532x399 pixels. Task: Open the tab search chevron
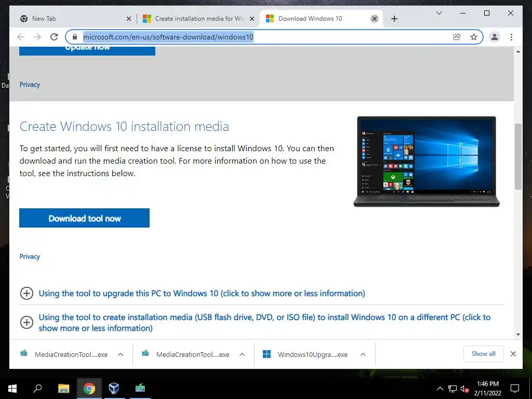[438, 13]
